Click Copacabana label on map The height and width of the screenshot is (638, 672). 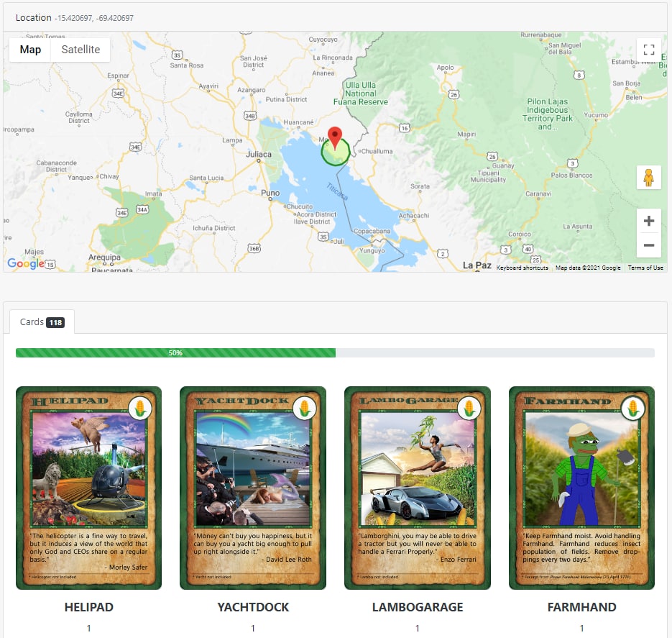(372, 231)
